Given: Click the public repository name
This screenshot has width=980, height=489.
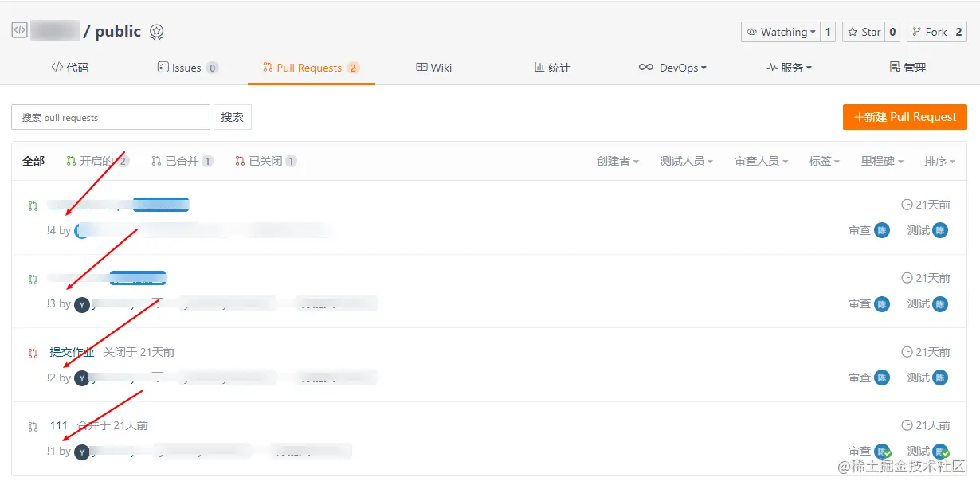Looking at the screenshot, I should (x=118, y=31).
